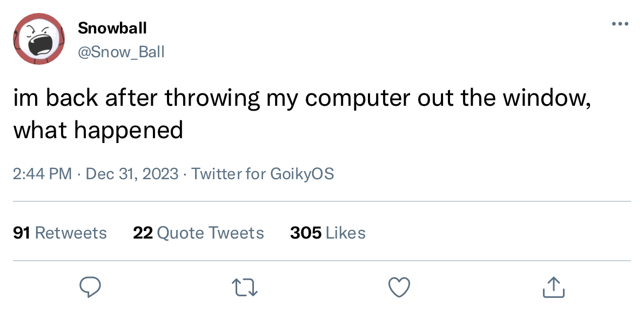Open the three-dot more options menu
The image size is (644, 326).
point(620,24)
